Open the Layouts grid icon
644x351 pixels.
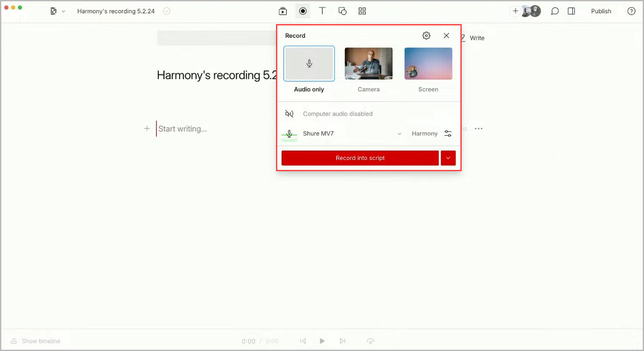tap(362, 11)
